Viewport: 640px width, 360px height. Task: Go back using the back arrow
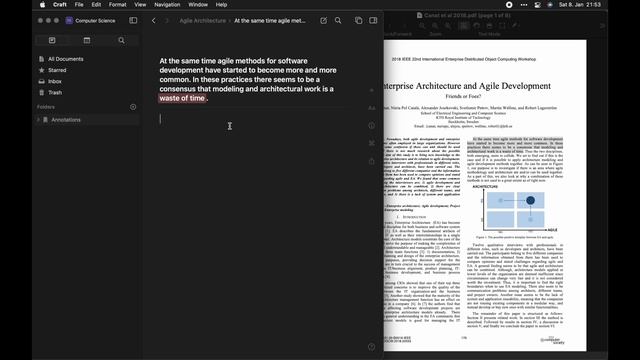point(154,20)
